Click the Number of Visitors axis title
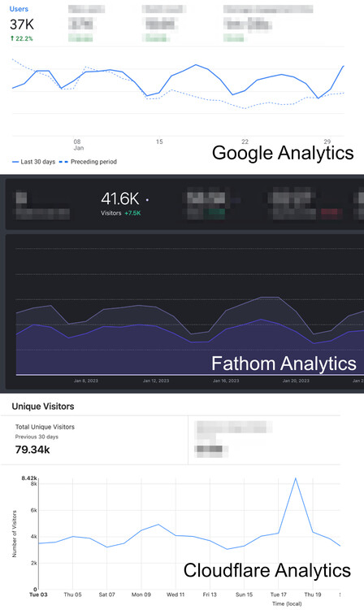The width and height of the screenshot is (364, 610). click(15, 534)
